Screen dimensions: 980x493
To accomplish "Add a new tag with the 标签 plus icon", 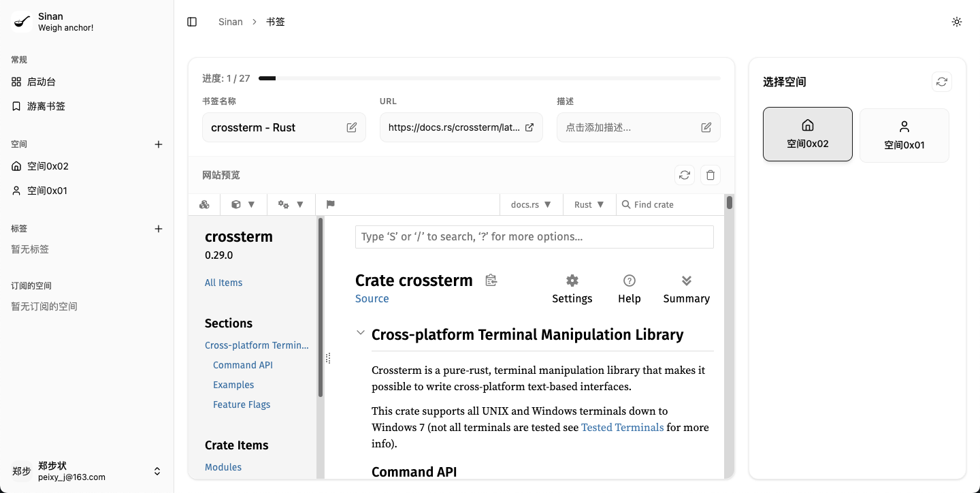I will point(159,229).
